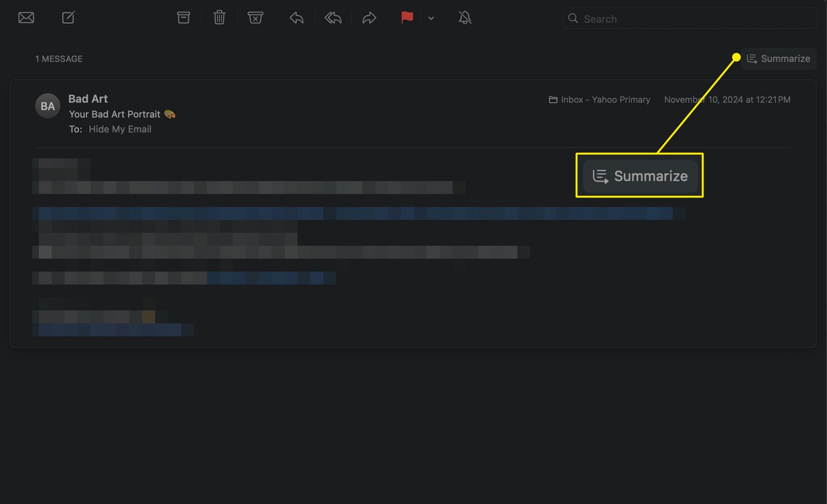Screen dimensions: 827x504
Task: Click the Get New Mail envelope icon
Action: coord(26,18)
